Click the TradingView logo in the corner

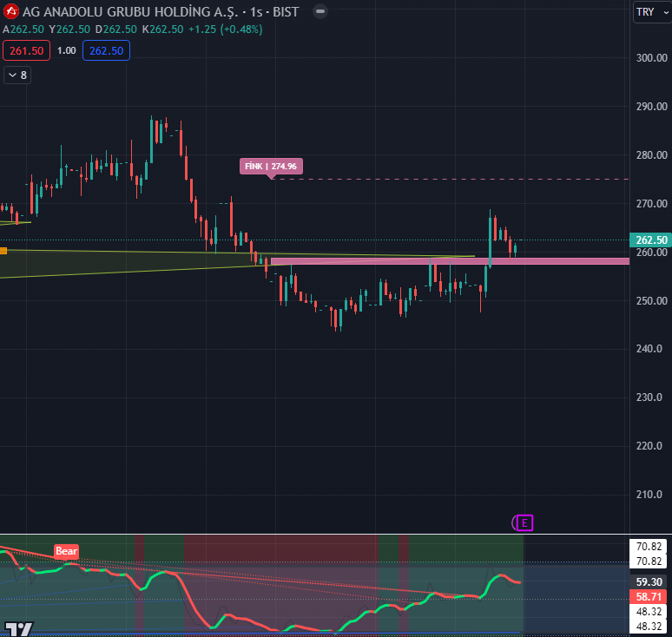pos(19,629)
